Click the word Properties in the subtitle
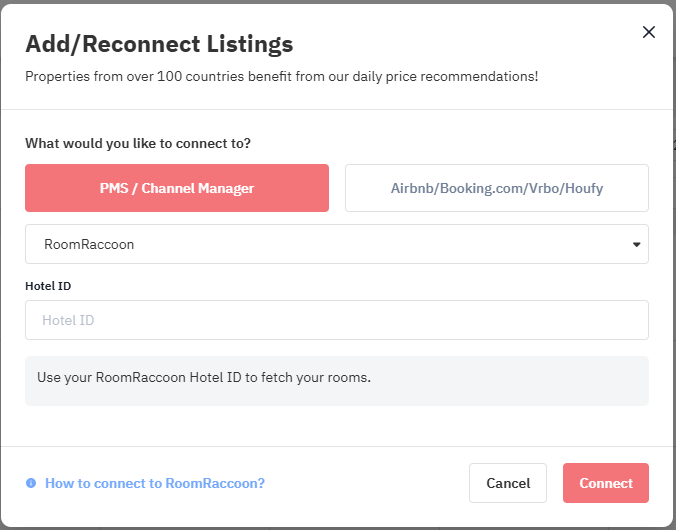676x530 pixels. pos(57,76)
